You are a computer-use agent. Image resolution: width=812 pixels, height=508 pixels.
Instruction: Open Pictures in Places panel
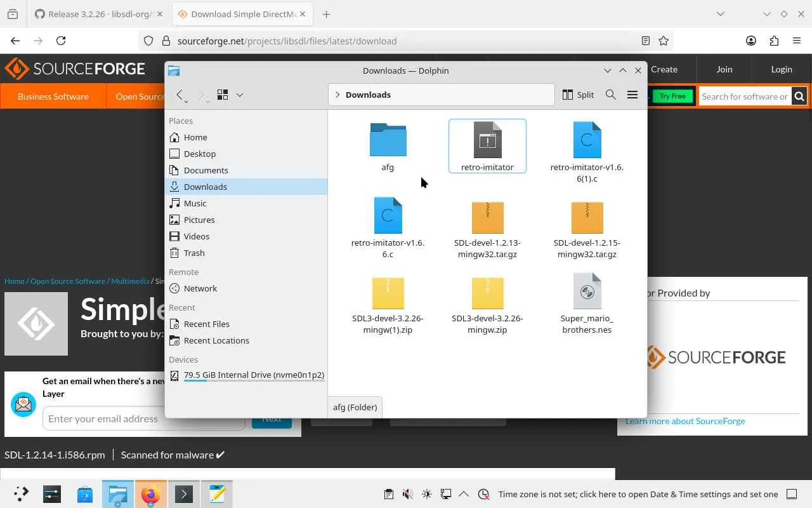point(247,220)
